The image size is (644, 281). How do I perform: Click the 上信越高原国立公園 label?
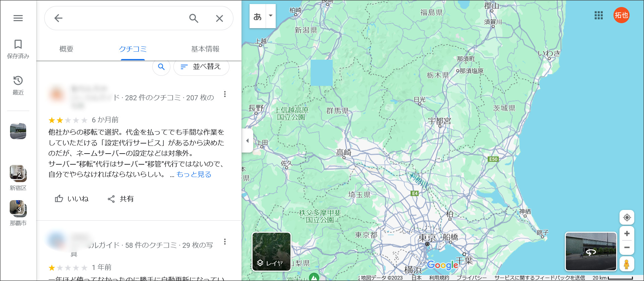coord(291,113)
